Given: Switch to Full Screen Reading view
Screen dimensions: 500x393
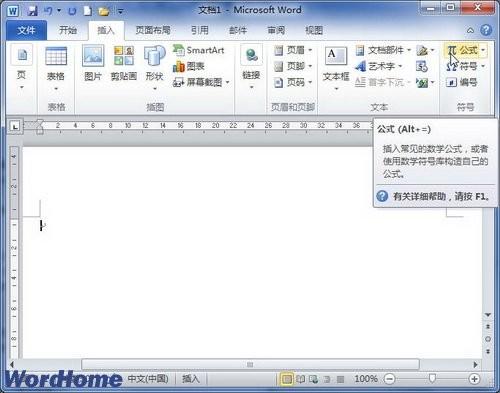Looking at the screenshot, I should point(300,379).
